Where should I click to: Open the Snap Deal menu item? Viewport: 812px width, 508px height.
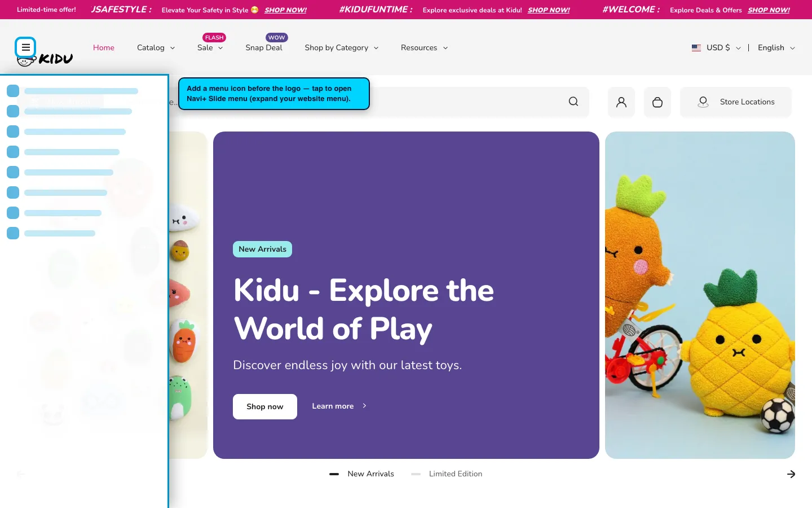pos(264,48)
